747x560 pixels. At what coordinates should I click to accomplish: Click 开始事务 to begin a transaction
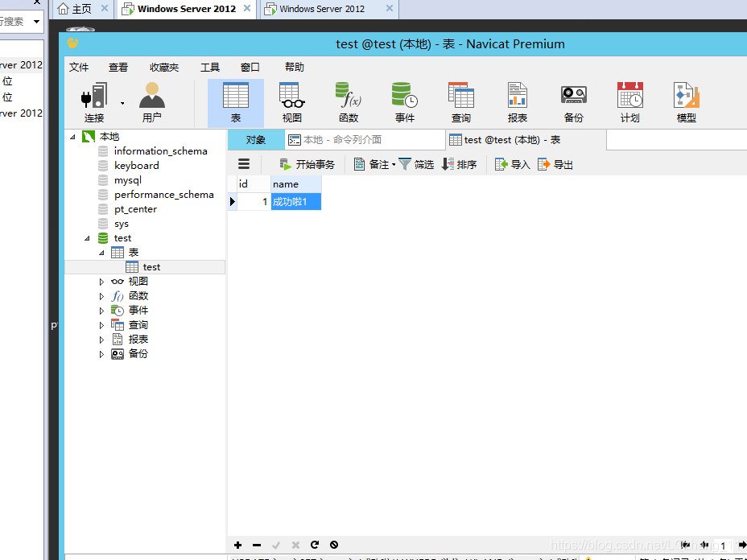tap(307, 165)
